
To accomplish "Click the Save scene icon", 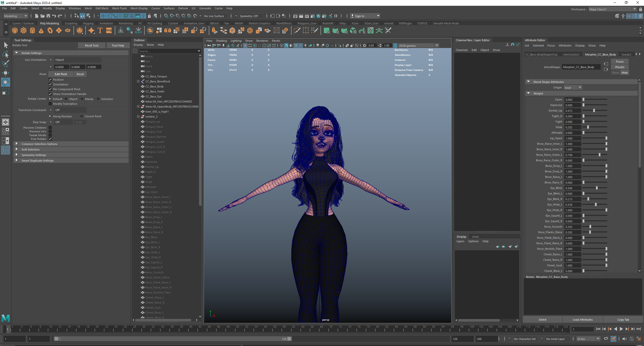I will pyautogui.click(x=48, y=16).
